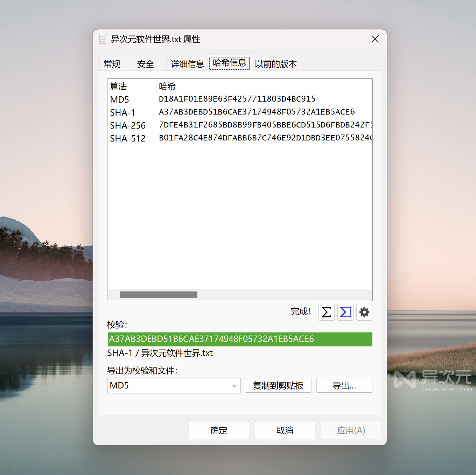
Task: Open the 详细信息 tab
Action: tap(187, 64)
